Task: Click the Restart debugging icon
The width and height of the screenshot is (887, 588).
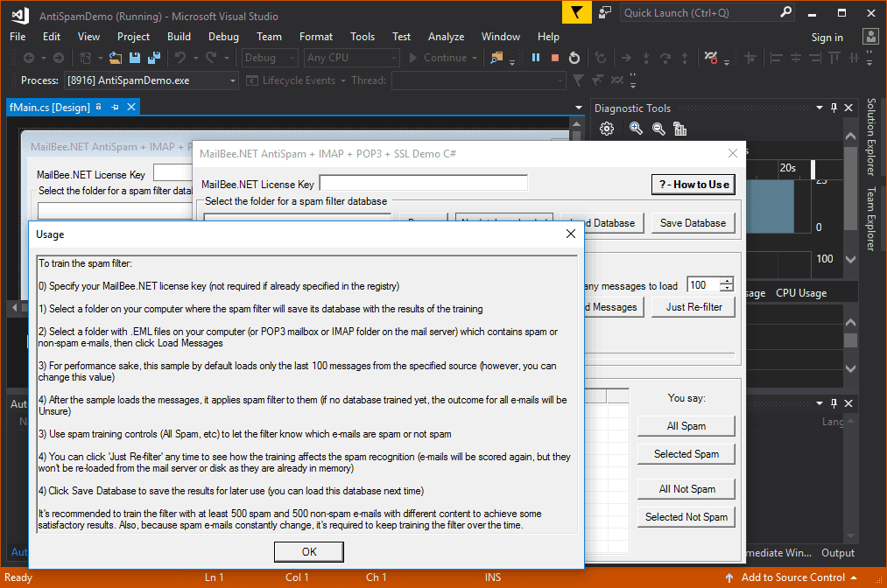Action: (x=574, y=58)
